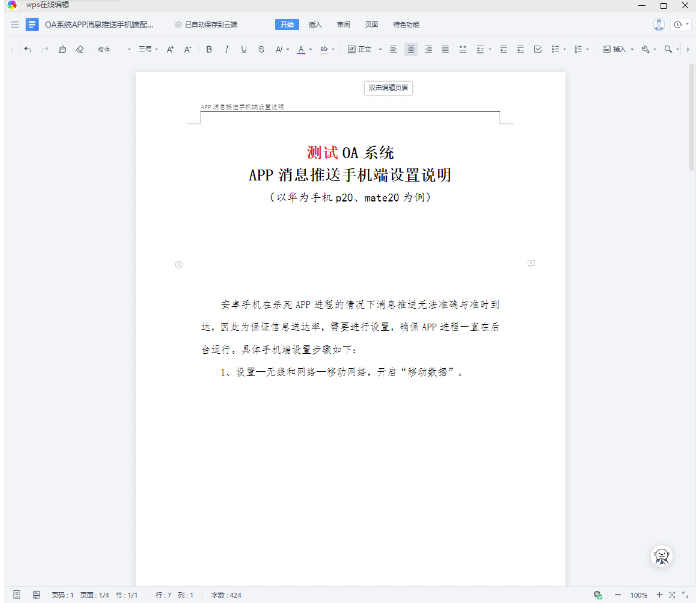Apply yellow text highlight color
Viewport: 700px width, 603px height.
click(324, 49)
